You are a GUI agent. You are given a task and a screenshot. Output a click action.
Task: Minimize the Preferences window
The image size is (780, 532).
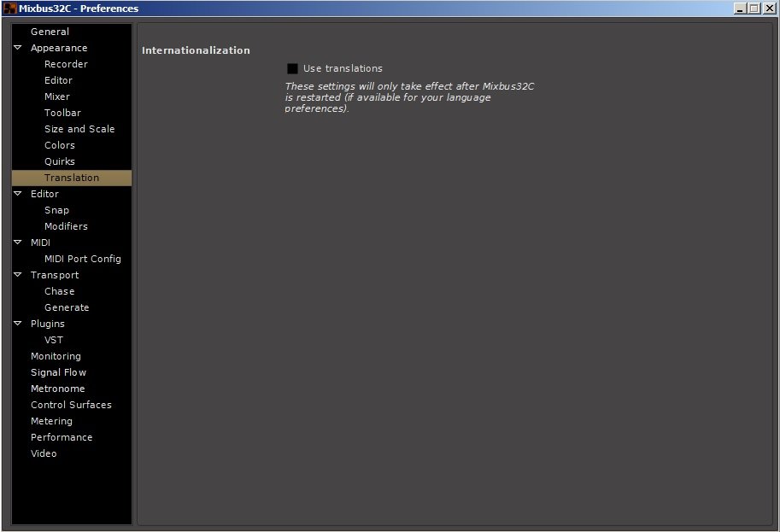click(740, 9)
